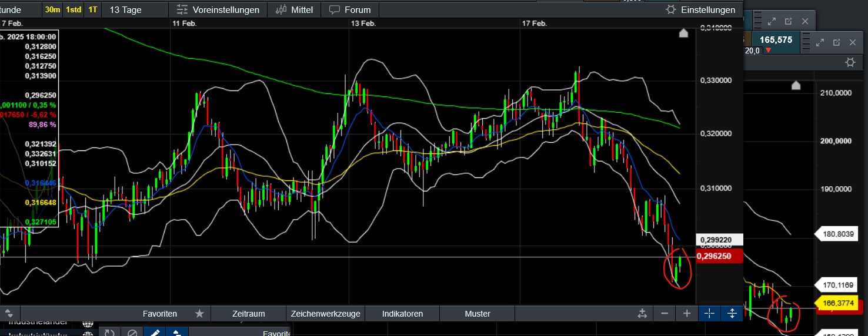Click the refresh icon in lower panel
The height and width of the screenshot is (336, 868).
tap(109, 333)
